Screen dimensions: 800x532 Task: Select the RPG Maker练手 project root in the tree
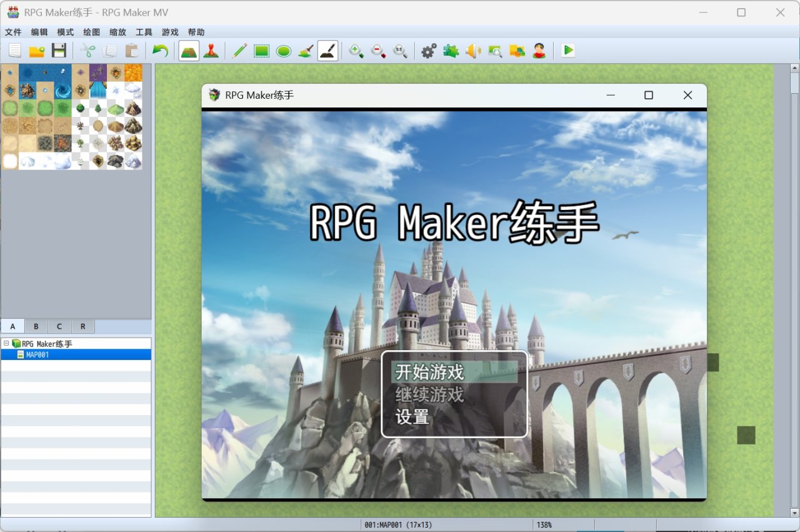pos(47,344)
